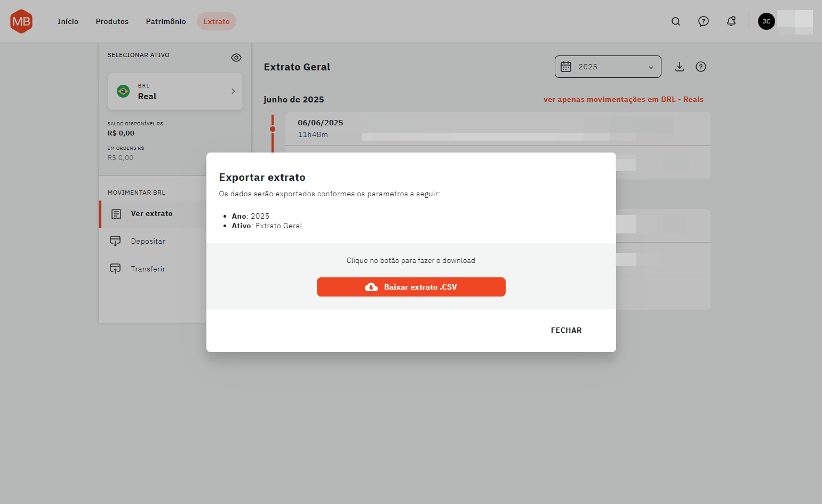
Task: Click the Saldo disponível R$ 0,00 value
Action: pyautogui.click(x=121, y=133)
